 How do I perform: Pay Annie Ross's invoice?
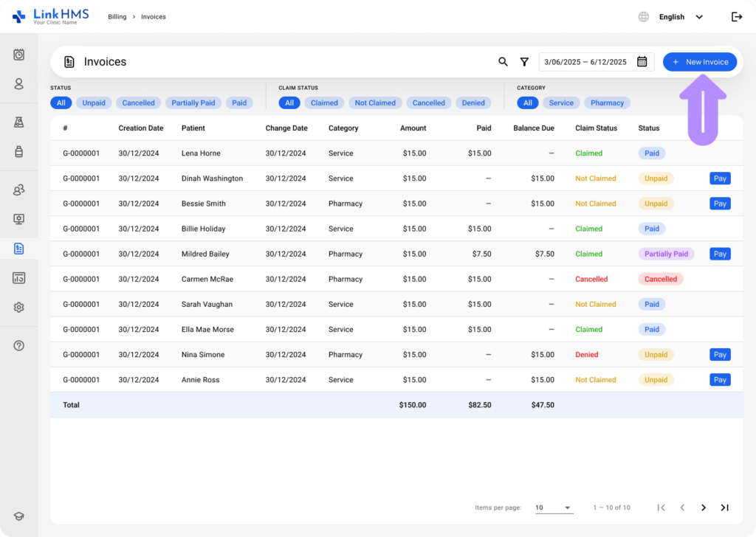(720, 379)
